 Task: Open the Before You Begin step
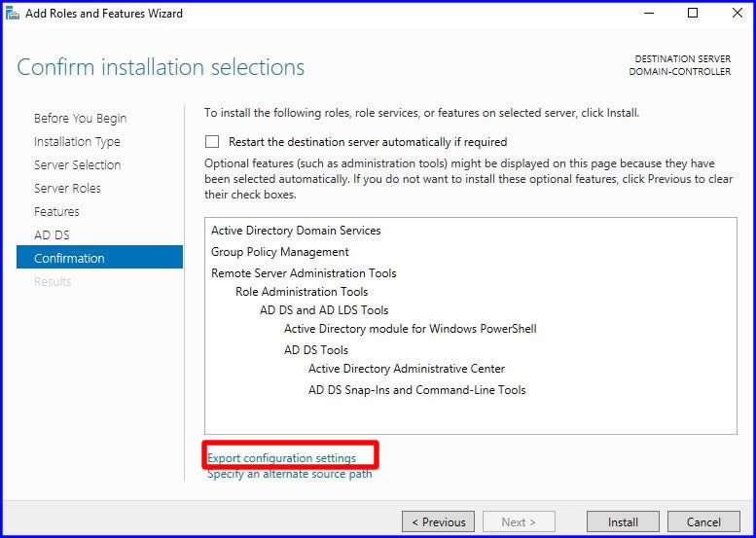pyautogui.click(x=80, y=118)
